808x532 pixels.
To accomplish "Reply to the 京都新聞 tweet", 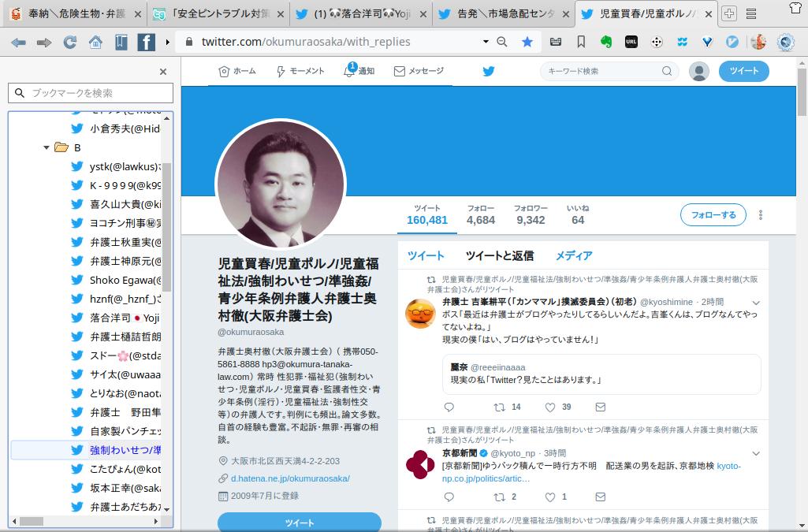I will coord(449,497).
